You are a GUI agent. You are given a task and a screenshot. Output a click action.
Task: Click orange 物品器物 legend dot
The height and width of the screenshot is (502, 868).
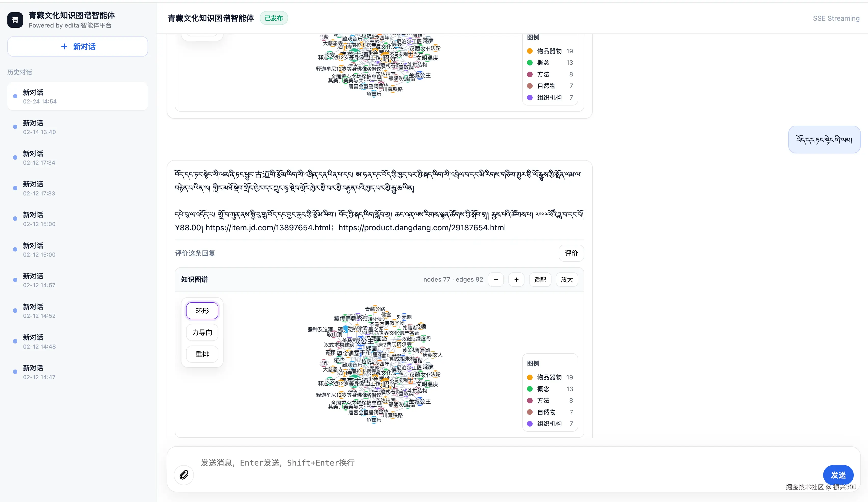click(530, 377)
